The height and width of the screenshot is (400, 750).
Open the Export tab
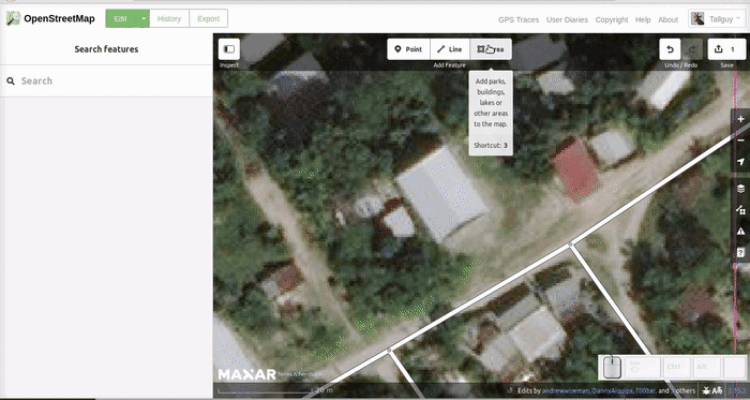pyautogui.click(x=208, y=19)
